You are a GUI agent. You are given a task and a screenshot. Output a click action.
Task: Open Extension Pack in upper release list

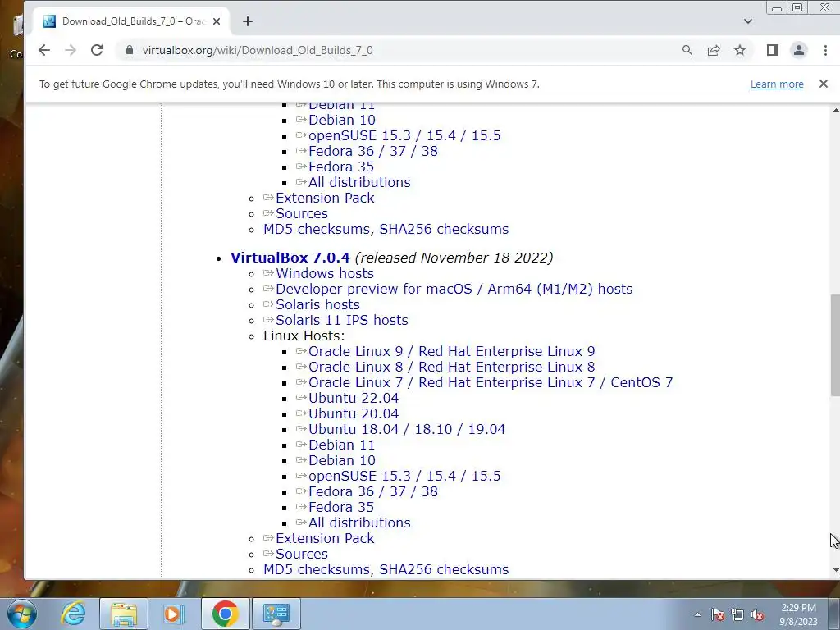click(325, 198)
